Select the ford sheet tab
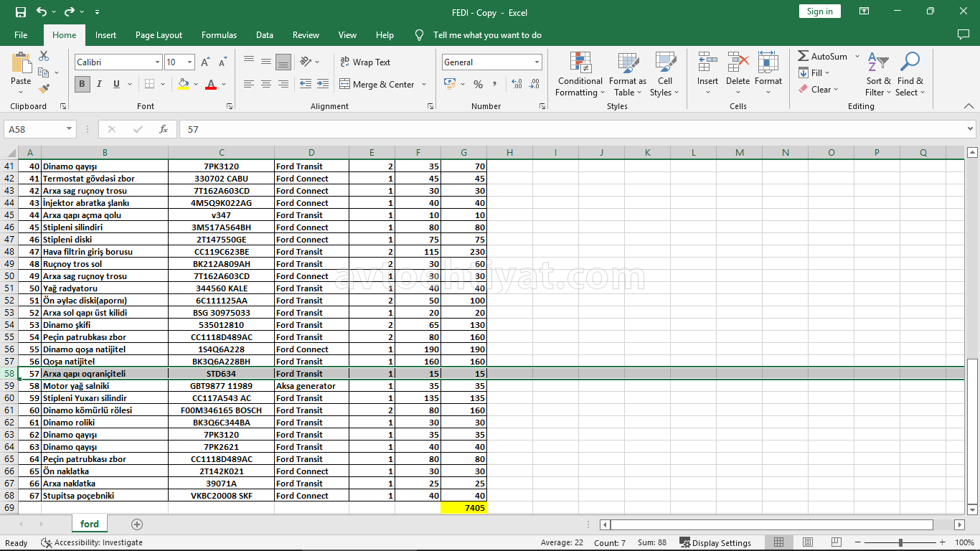Image resolution: width=980 pixels, height=551 pixels. pyautogui.click(x=90, y=524)
